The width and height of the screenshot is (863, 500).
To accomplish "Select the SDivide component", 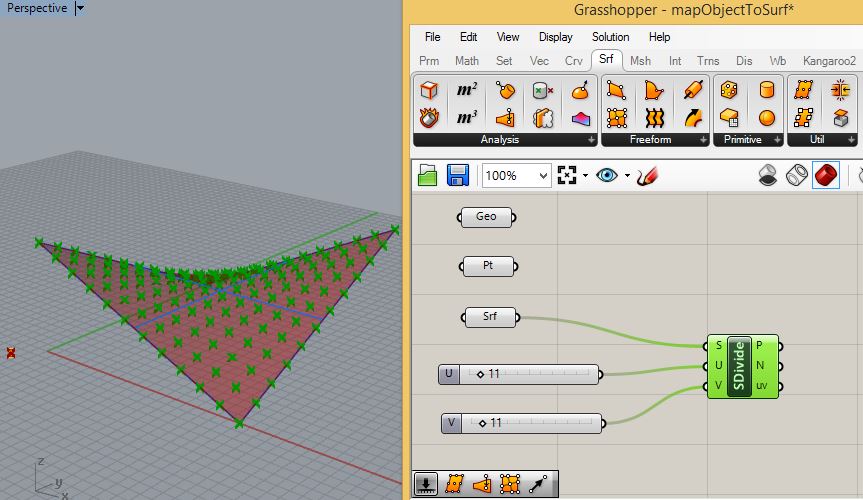I will [x=740, y=366].
